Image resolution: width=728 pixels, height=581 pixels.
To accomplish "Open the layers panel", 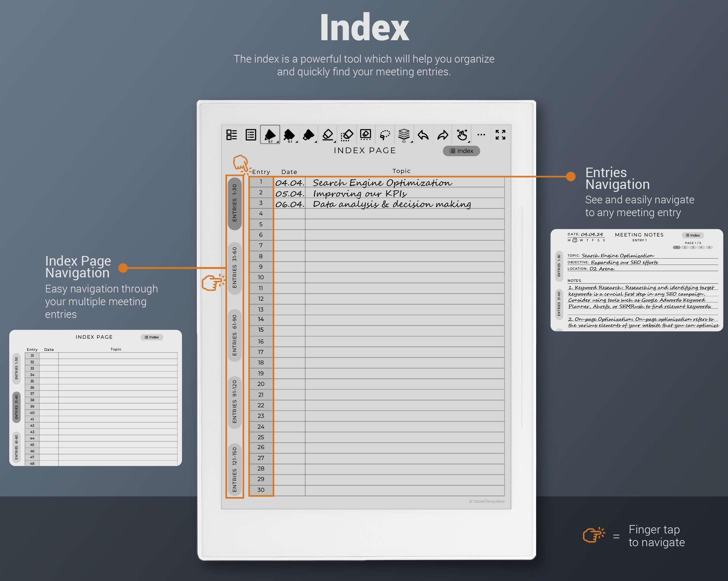I will [x=404, y=134].
